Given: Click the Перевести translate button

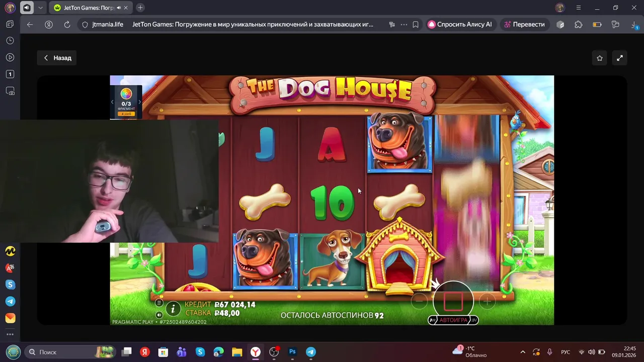Looking at the screenshot, I should (524, 24).
